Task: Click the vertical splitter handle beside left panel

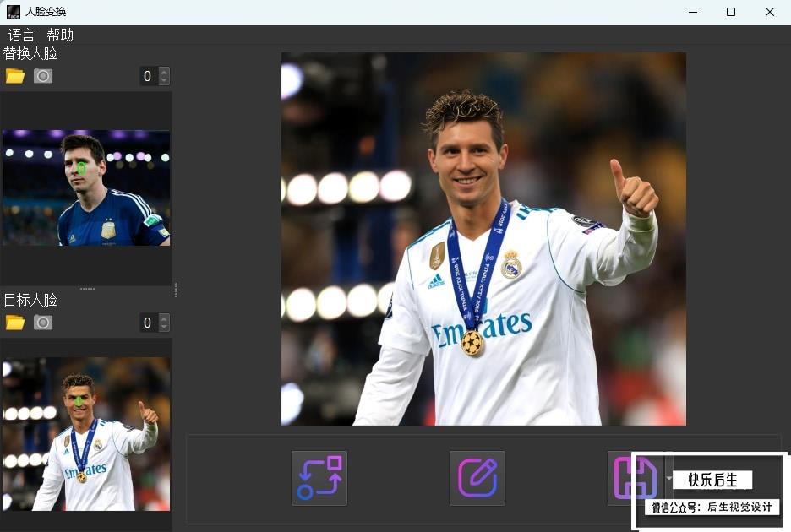Action: pyautogui.click(x=176, y=290)
